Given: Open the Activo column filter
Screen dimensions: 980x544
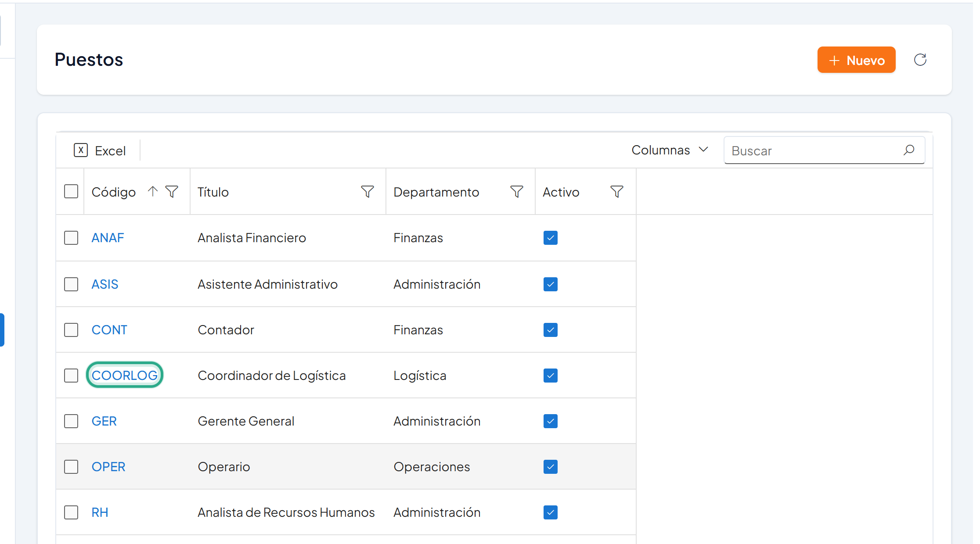Looking at the screenshot, I should click(x=617, y=191).
